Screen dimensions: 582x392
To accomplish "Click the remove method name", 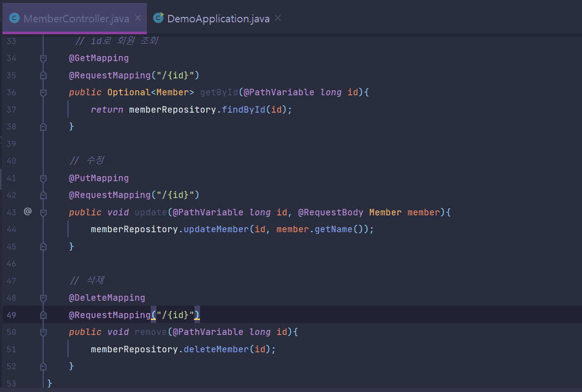I will pos(151,332).
